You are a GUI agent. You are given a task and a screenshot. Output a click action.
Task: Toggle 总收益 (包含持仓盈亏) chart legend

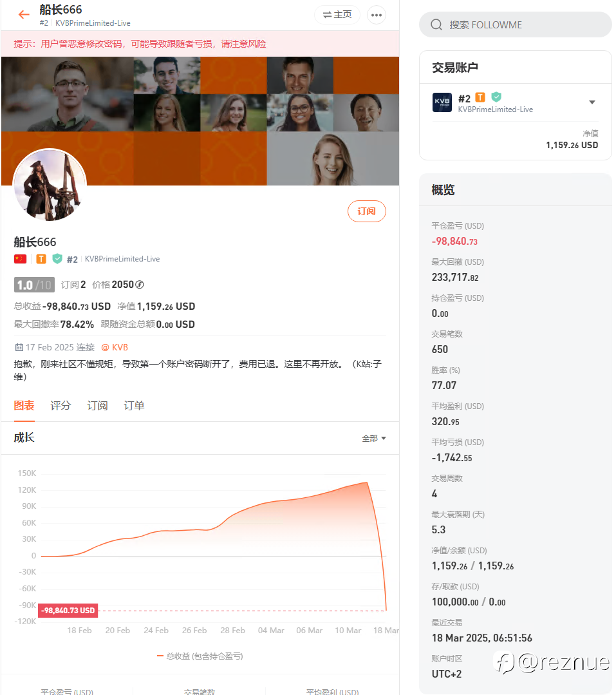(x=200, y=656)
